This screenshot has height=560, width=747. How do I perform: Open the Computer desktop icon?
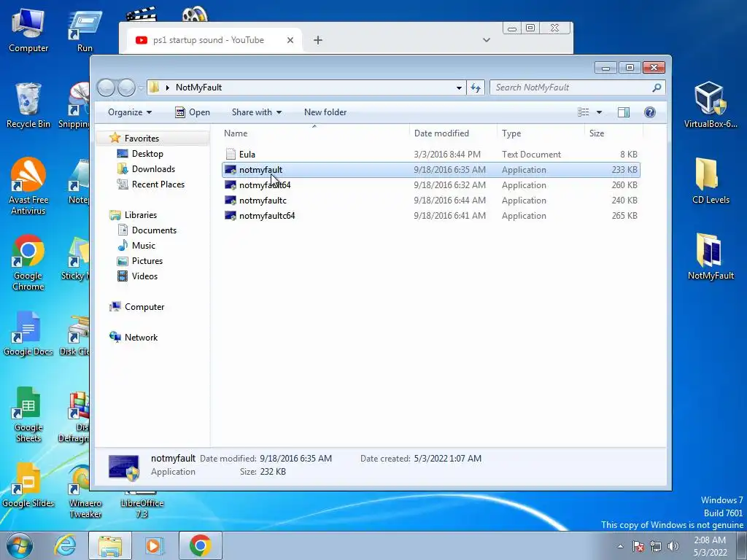pyautogui.click(x=28, y=30)
